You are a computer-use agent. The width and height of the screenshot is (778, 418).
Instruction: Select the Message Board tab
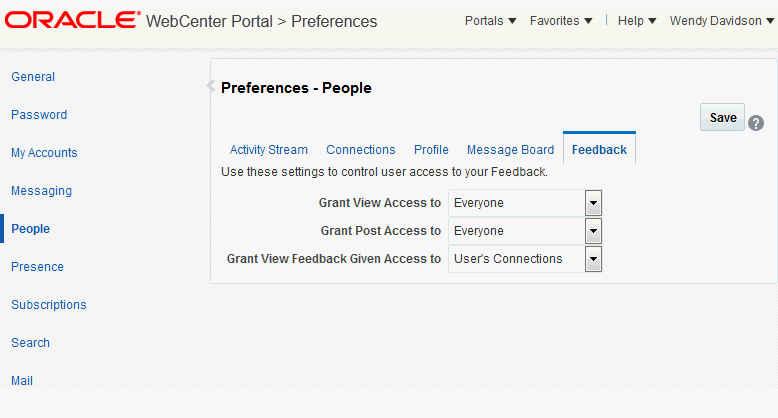tap(510, 150)
